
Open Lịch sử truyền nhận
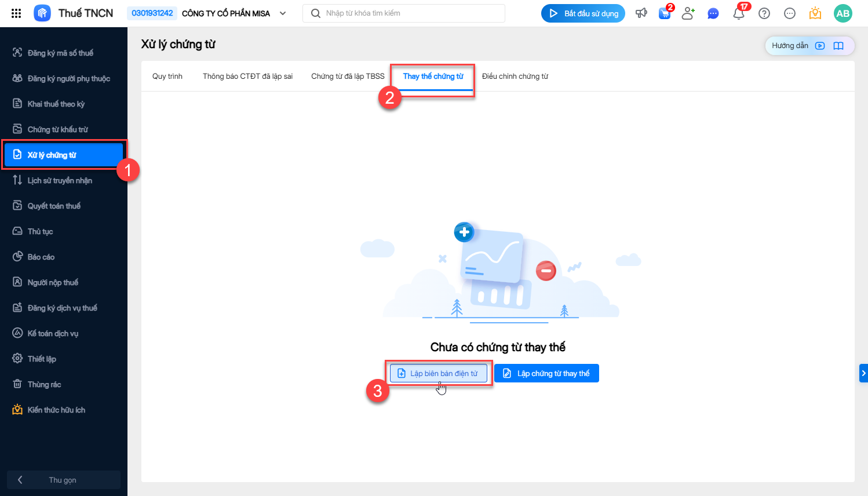point(64,180)
